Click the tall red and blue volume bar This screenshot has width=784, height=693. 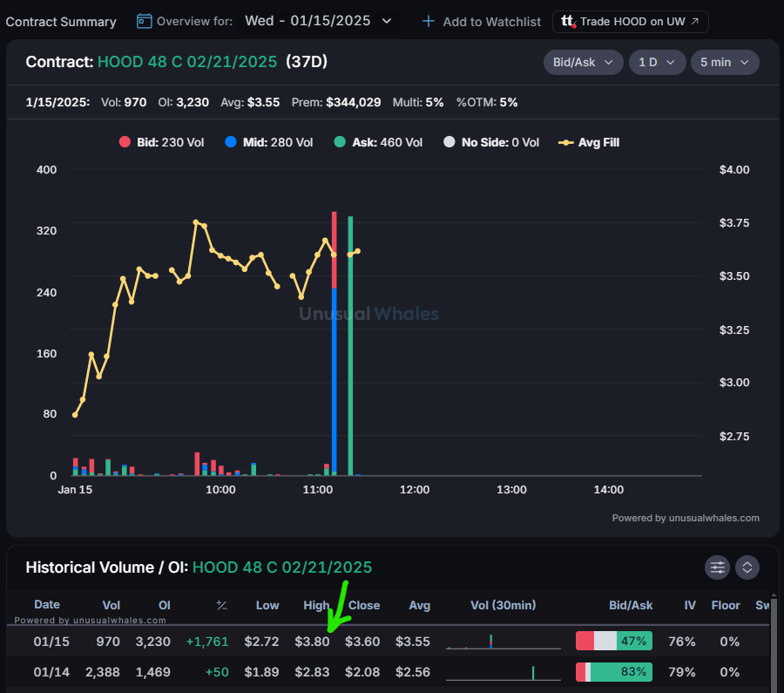coord(334,343)
